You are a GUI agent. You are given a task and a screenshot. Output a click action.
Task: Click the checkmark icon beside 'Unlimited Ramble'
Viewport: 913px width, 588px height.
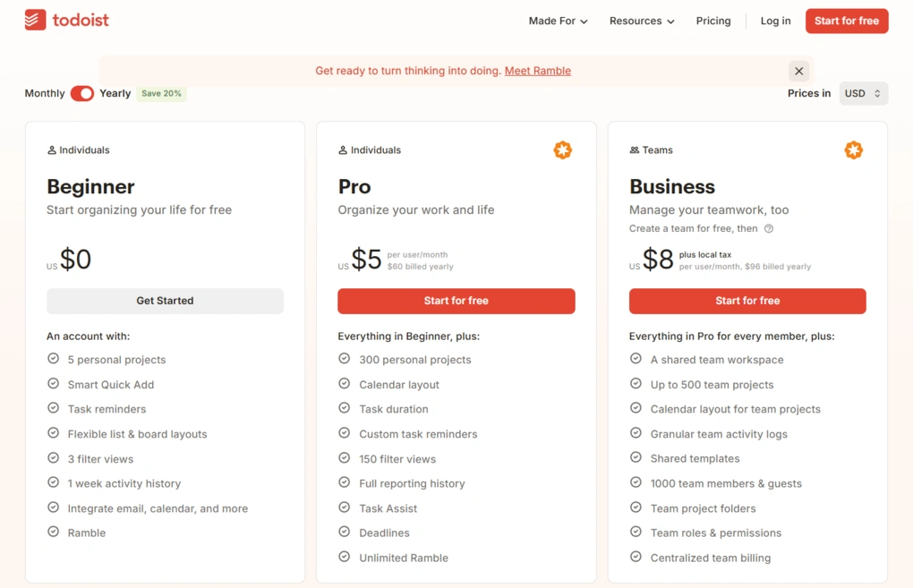pyautogui.click(x=344, y=557)
